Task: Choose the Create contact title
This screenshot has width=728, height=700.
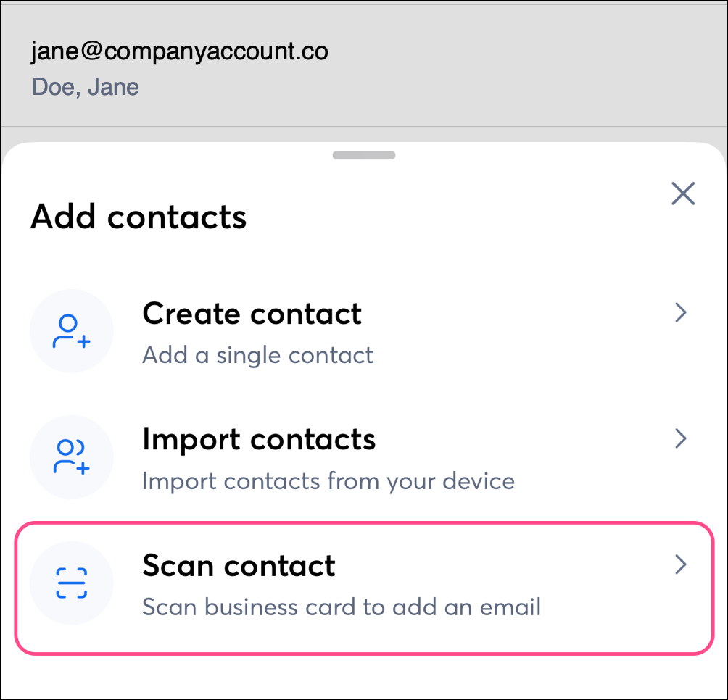Action: 252,314
